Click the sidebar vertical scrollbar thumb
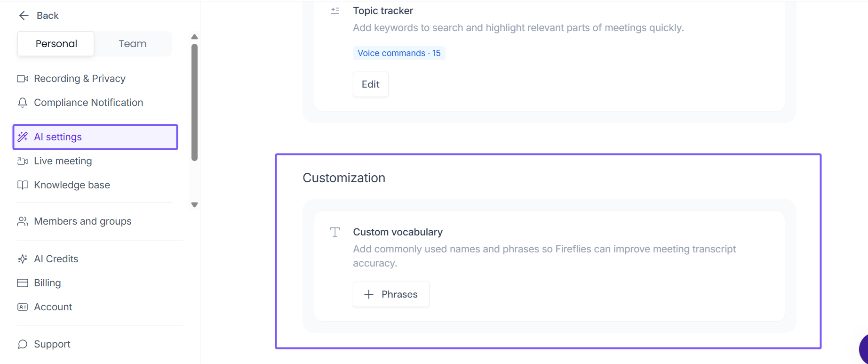Image resolution: width=868 pixels, height=364 pixels. coord(194,102)
